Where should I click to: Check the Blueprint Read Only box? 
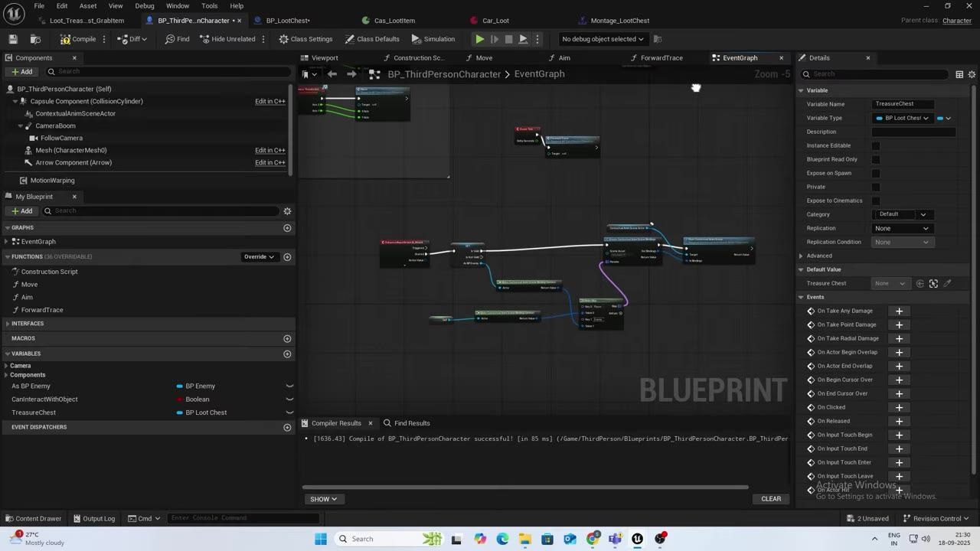[x=876, y=159]
